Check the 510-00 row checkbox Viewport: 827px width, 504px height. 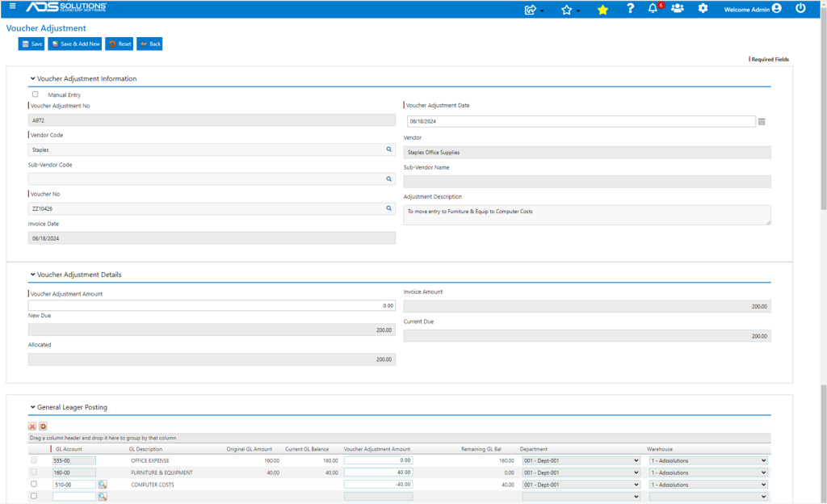click(34, 484)
